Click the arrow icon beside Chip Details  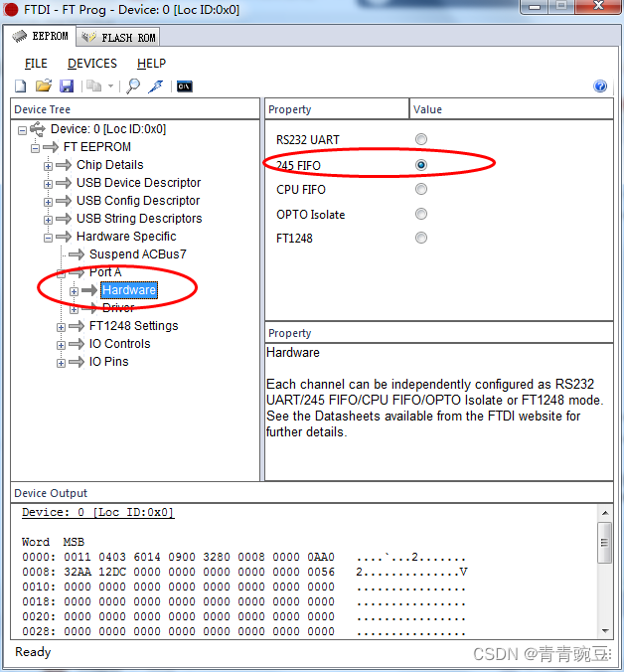(64, 165)
